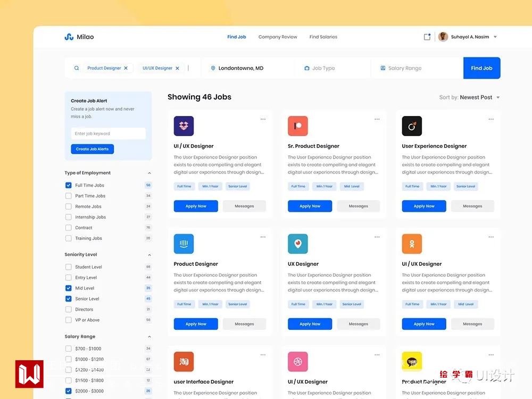
Task: Check the $700 - $1000 salary checkbox
Action: click(69, 348)
